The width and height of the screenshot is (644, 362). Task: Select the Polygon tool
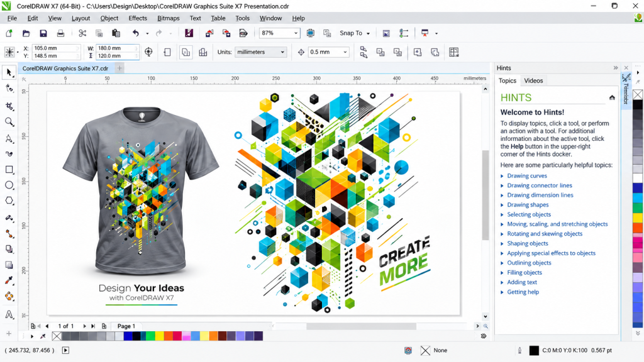click(9, 200)
